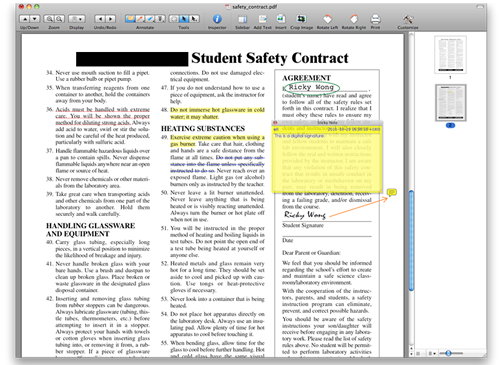
Task: Click scroll-up arrow at scrollbar bottom
Action: [411, 347]
